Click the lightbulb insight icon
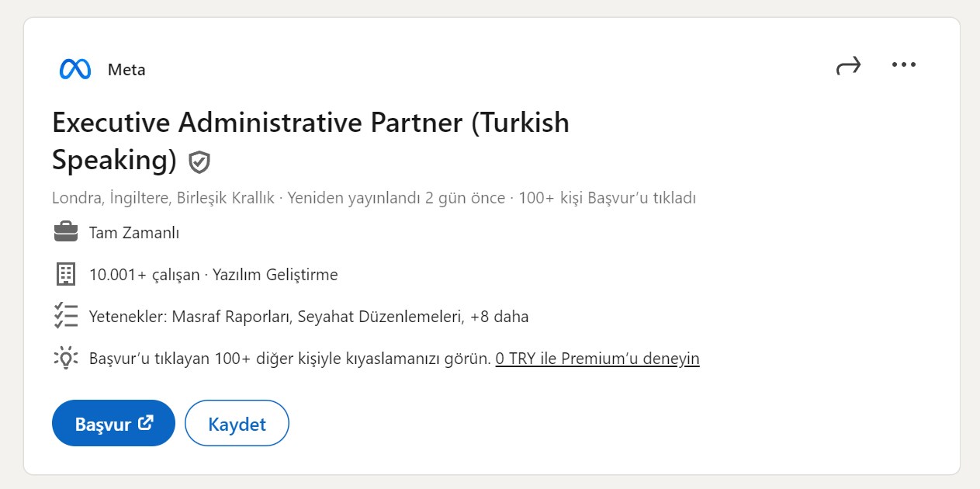 [66, 358]
